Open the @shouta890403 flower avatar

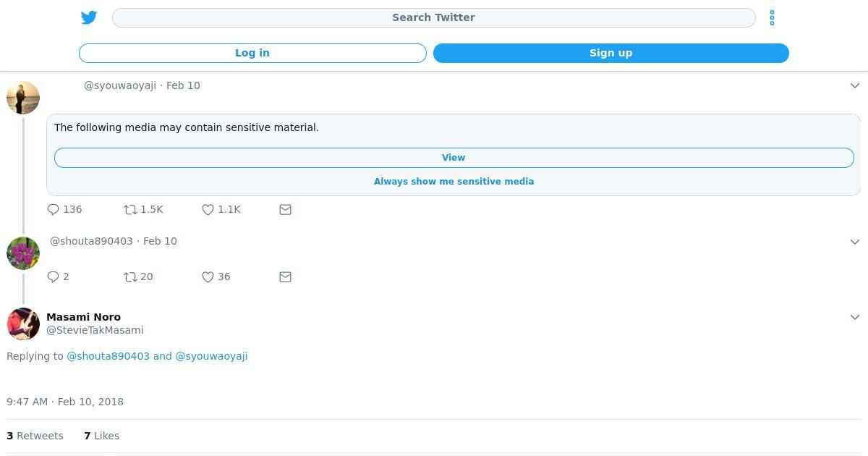pos(23,253)
